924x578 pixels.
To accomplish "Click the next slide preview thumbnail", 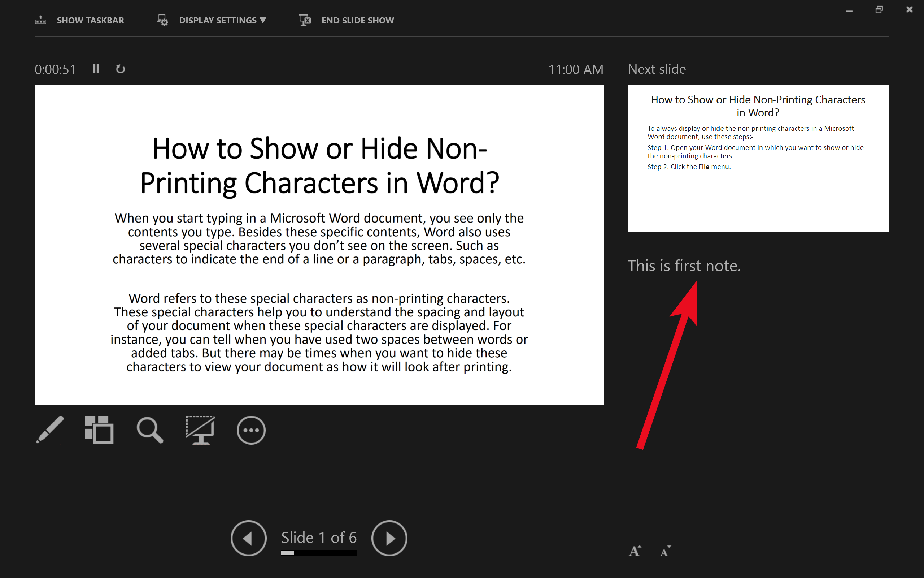I will pos(758,158).
